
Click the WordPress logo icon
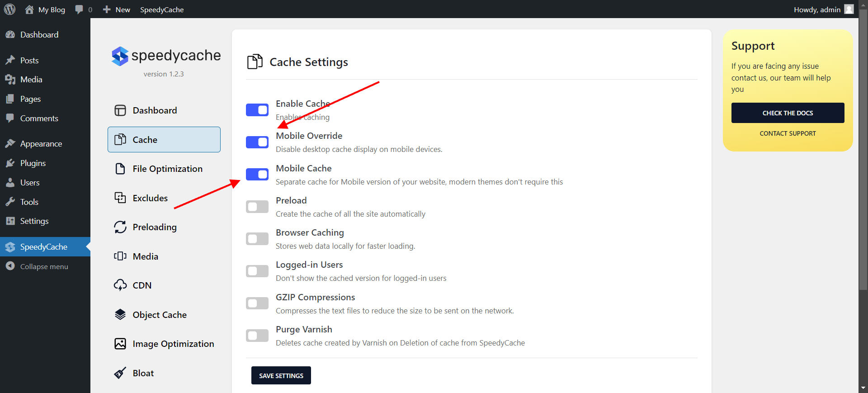(9, 9)
